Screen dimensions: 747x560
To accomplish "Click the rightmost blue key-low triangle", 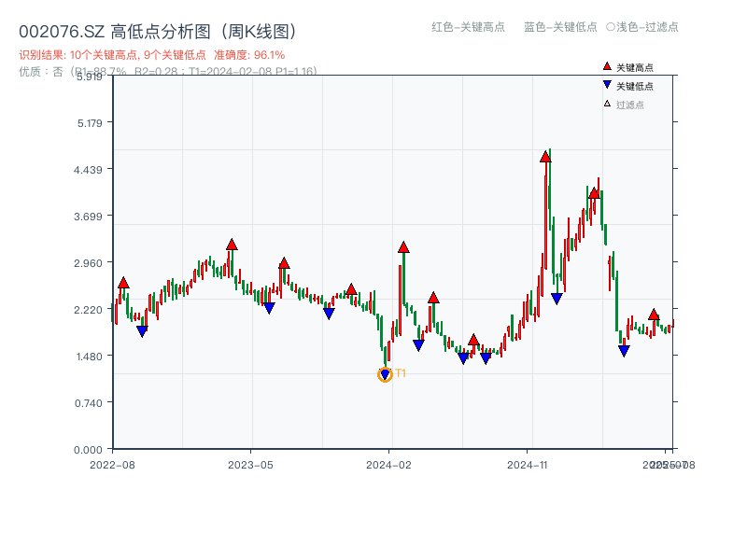I will [x=624, y=350].
